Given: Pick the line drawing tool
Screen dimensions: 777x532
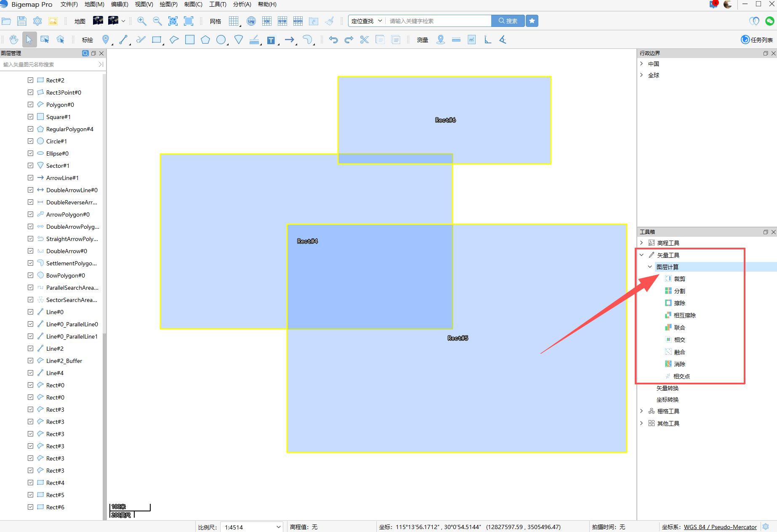Looking at the screenshot, I should tap(124, 40).
